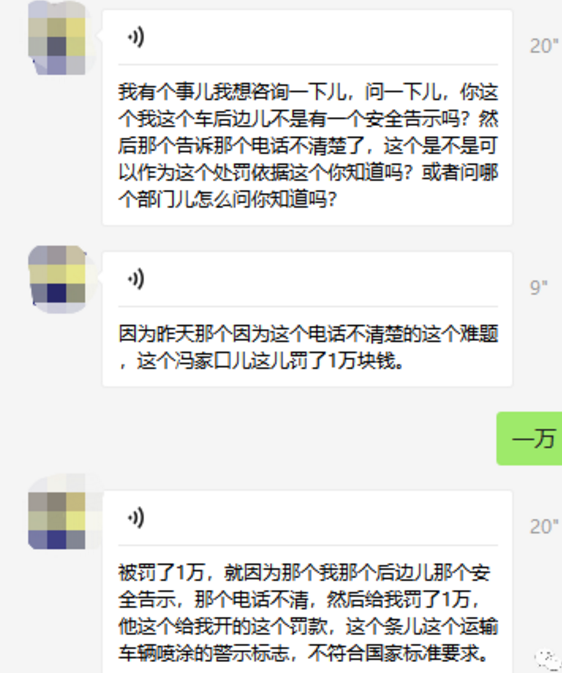Viewport: 562px width, 673px height.
Task: Click the text 不符合国家标准要求
Action: 399,654
